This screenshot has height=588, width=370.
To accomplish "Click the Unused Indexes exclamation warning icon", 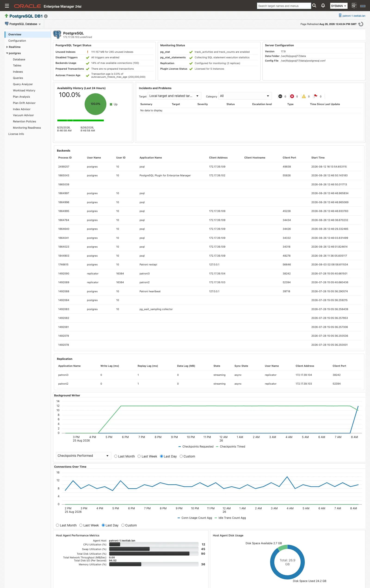I will tap(88, 52).
